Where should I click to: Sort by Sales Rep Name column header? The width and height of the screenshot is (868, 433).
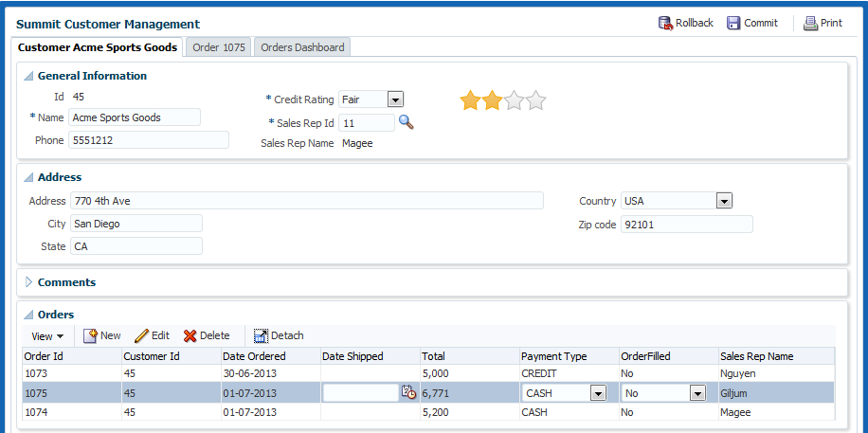[776, 356]
